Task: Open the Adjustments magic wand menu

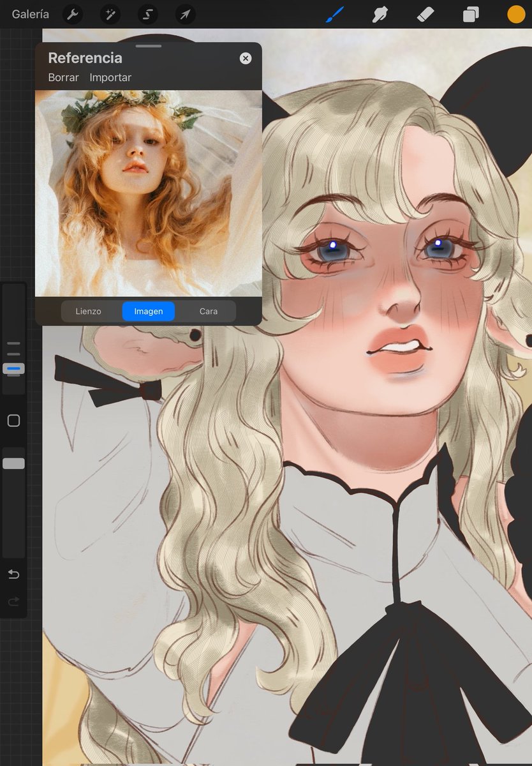Action: click(x=110, y=14)
